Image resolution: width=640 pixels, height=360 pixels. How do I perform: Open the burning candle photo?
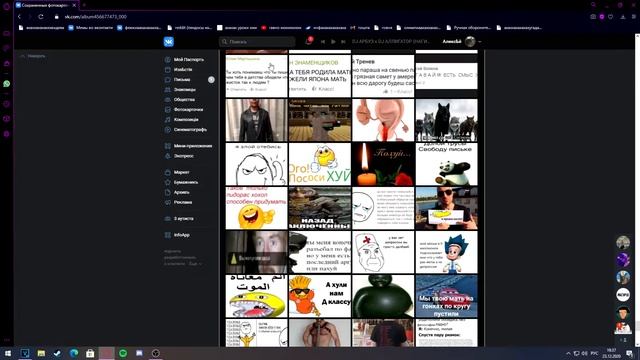(x=383, y=164)
